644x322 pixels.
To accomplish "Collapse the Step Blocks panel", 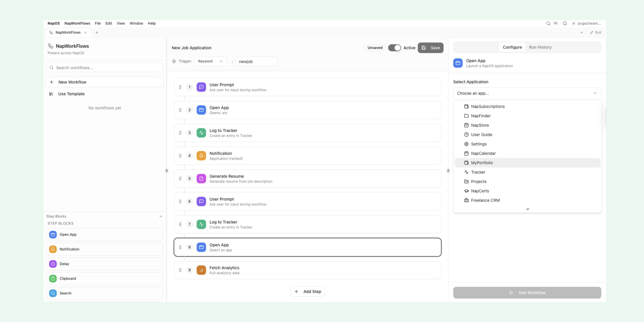I will tap(161, 216).
